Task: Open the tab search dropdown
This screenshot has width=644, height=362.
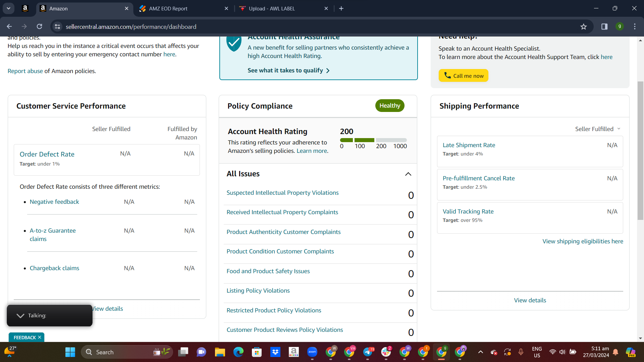Action: 8,8
